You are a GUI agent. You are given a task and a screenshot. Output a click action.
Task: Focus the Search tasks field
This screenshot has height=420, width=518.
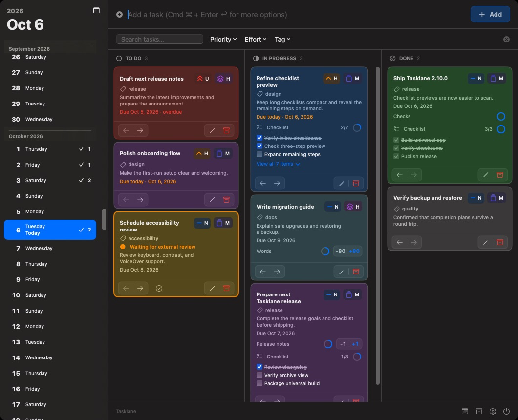click(x=160, y=39)
